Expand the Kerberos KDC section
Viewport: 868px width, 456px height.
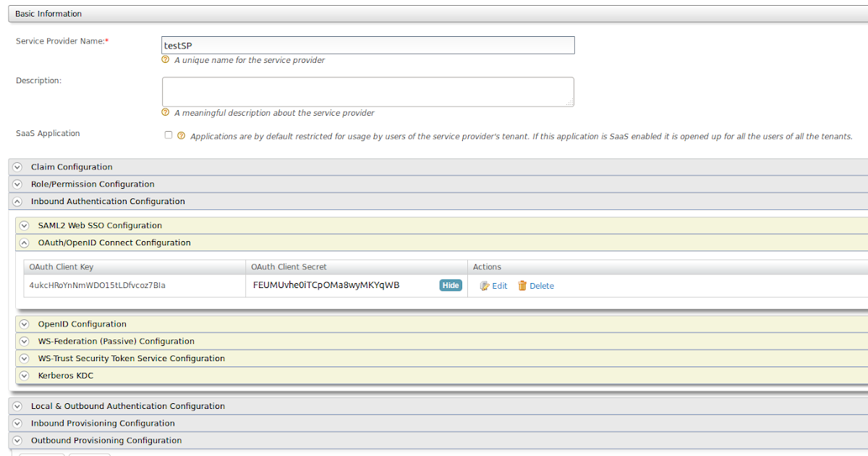(x=24, y=375)
